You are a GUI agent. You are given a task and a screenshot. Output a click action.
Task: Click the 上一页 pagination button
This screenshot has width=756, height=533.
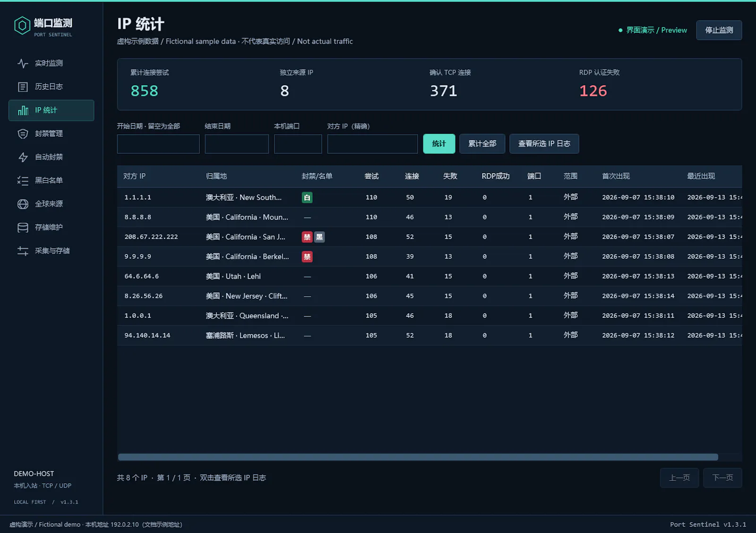pyautogui.click(x=679, y=478)
